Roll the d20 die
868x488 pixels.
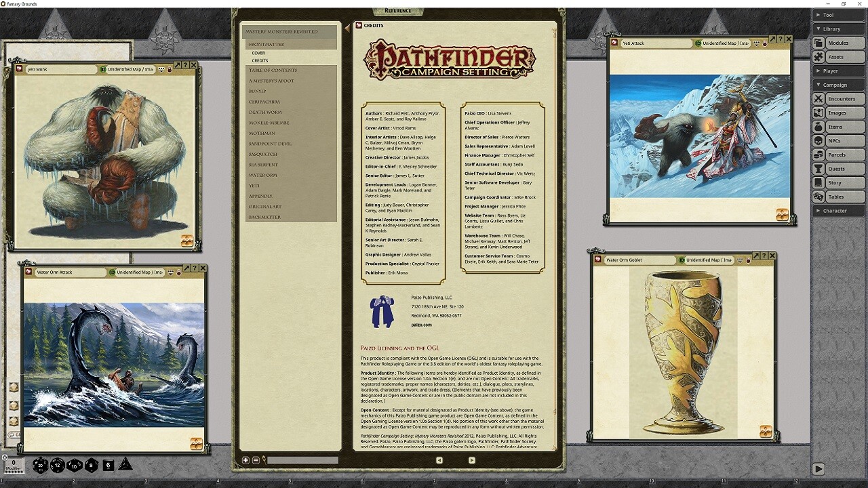(41, 465)
